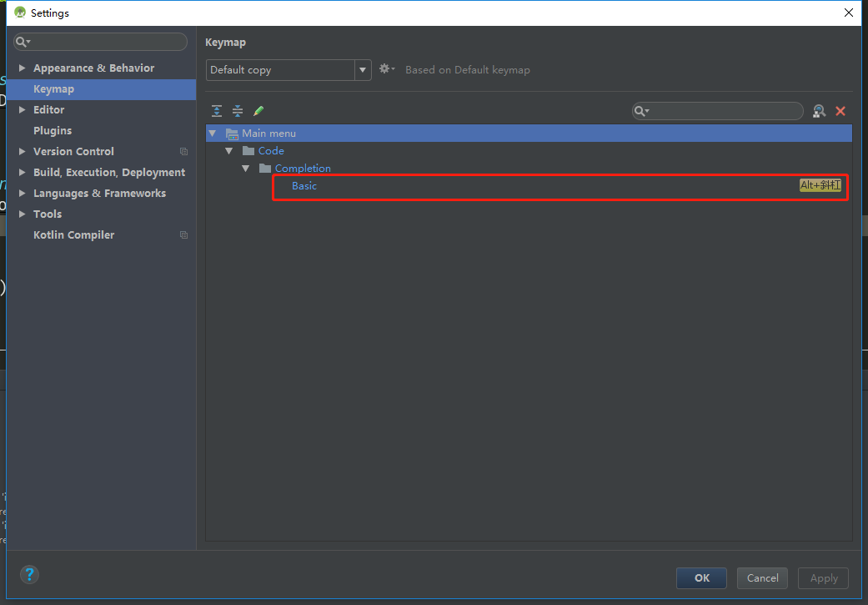
Task: Expand the Build, Execution, Deployment section
Action: 23,173
